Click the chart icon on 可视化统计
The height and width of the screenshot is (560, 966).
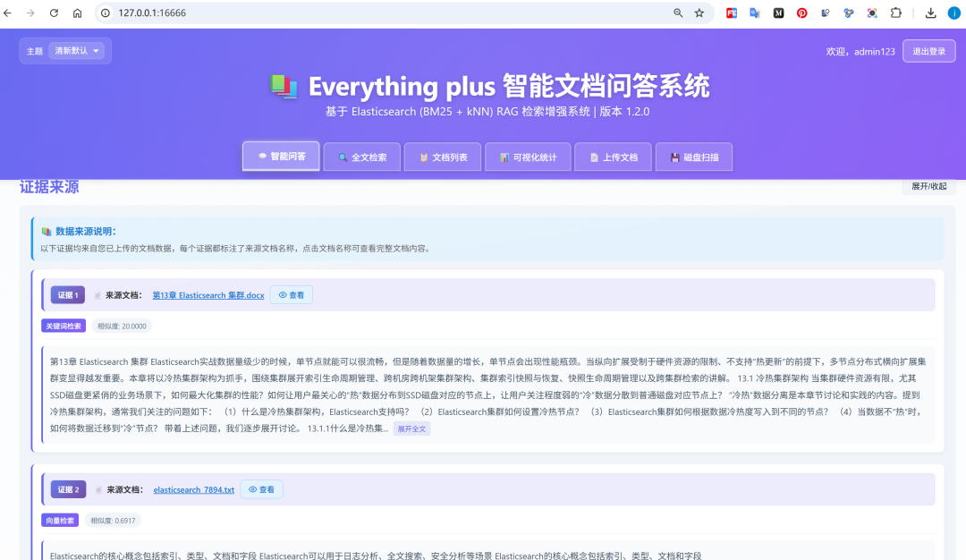[x=503, y=157]
